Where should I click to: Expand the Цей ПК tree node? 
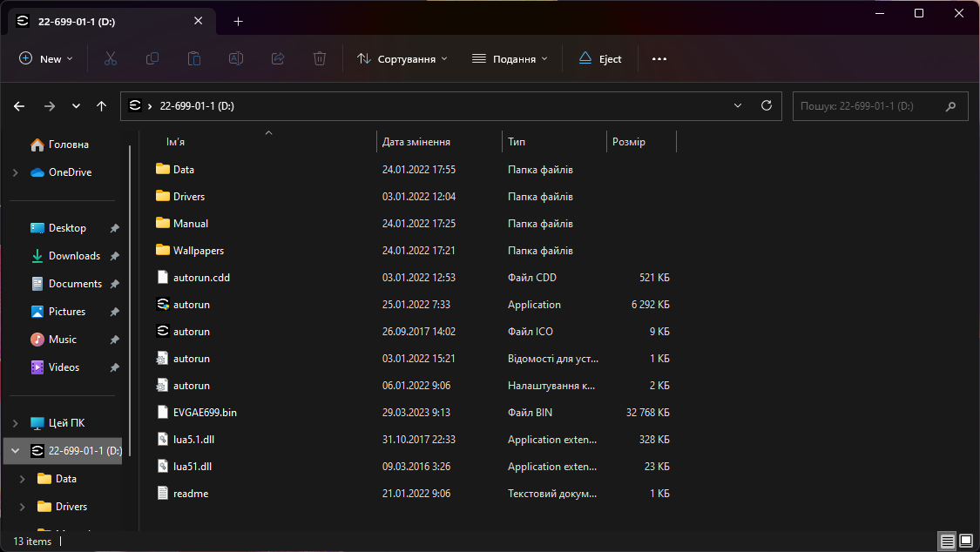coord(15,423)
